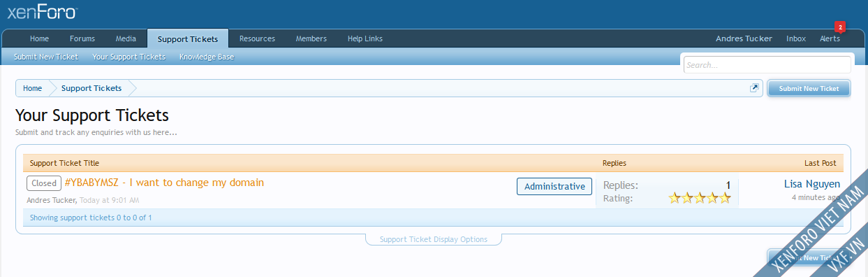This screenshot has height=277, width=868.
Task: Click the Administrative department label
Action: point(554,186)
